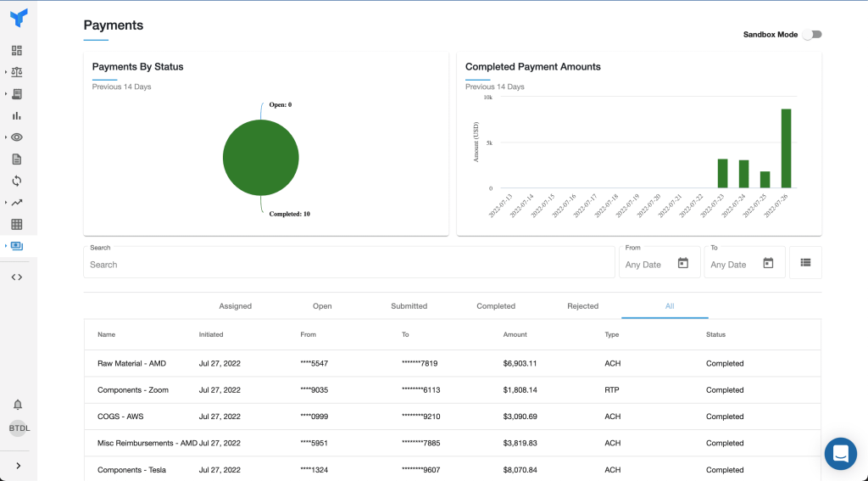Click the To column header
The height and width of the screenshot is (481, 868).
(405, 335)
